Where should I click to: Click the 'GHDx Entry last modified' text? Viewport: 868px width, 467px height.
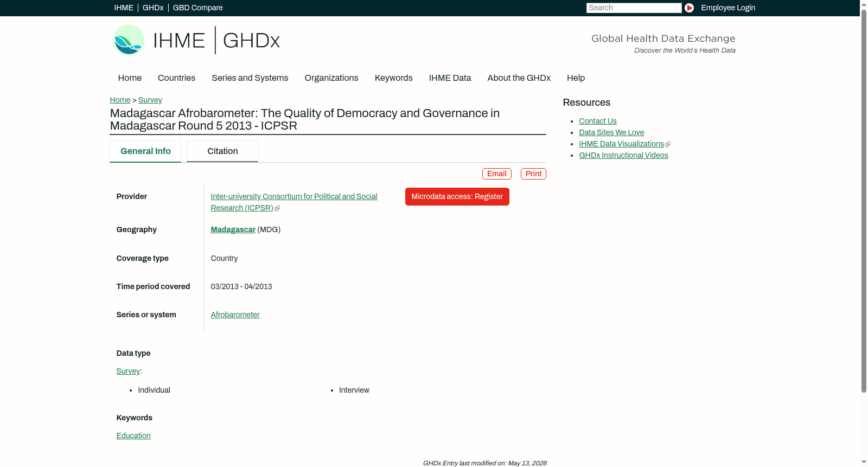pyautogui.click(x=484, y=463)
